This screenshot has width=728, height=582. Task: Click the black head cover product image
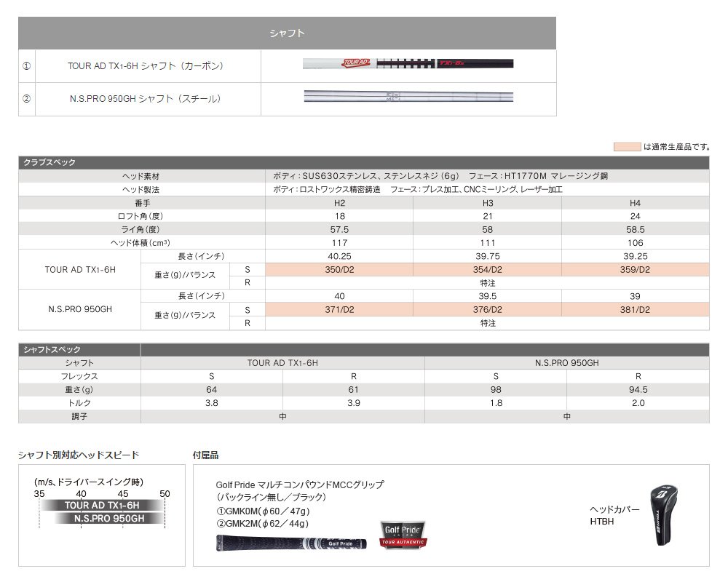click(x=664, y=515)
